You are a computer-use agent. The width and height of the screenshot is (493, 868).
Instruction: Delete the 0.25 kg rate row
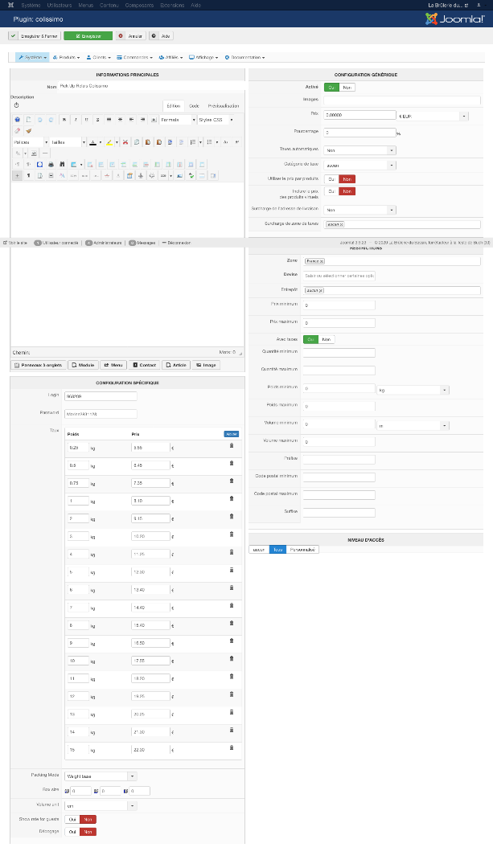click(232, 445)
